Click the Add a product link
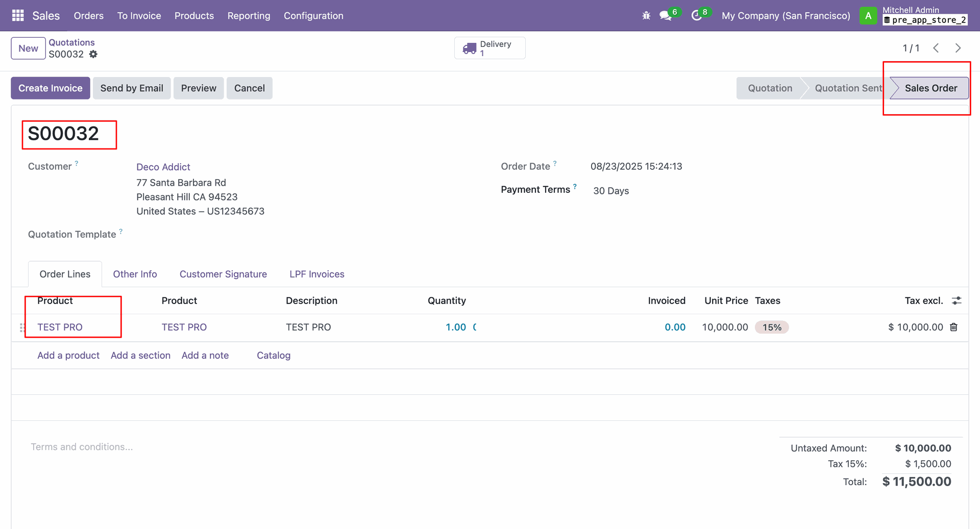The height and width of the screenshot is (529, 980). 68,356
